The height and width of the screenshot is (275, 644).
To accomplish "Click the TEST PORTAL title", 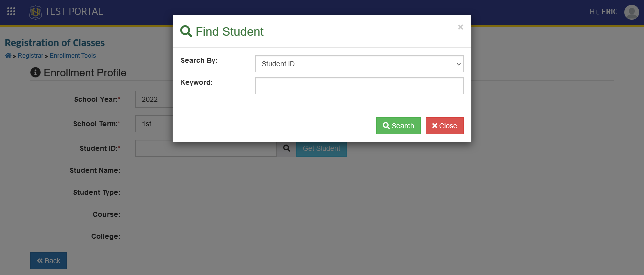I will click(74, 11).
